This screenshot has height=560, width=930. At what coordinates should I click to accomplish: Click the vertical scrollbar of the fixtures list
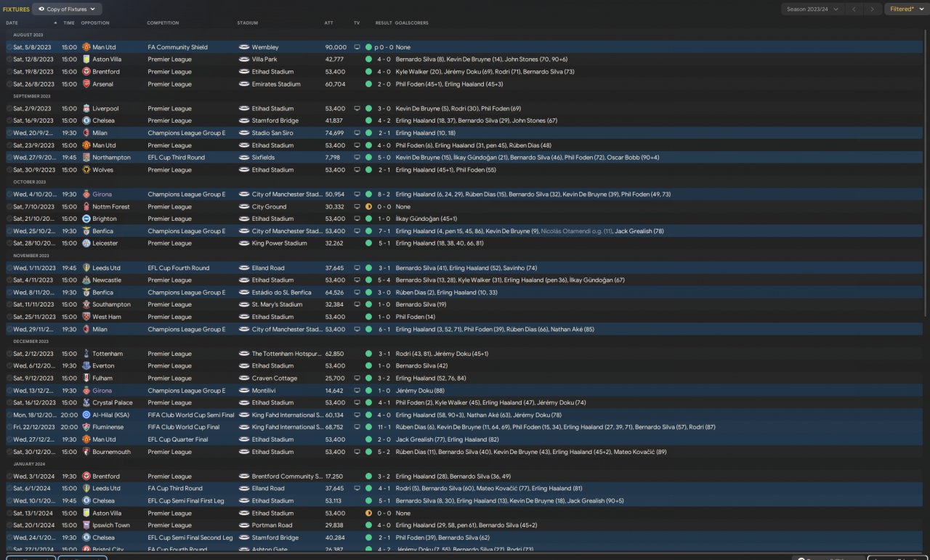pyautogui.click(x=925, y=174)
